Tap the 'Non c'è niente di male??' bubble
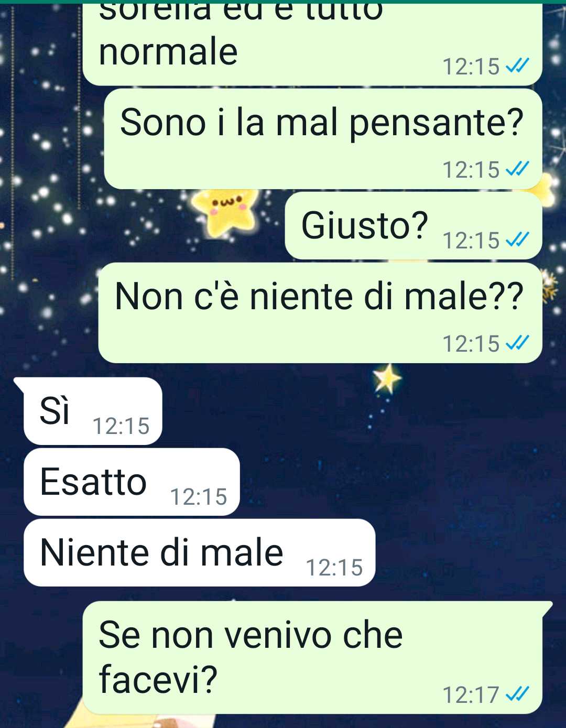Screen dimensions: 566x728 320,313
